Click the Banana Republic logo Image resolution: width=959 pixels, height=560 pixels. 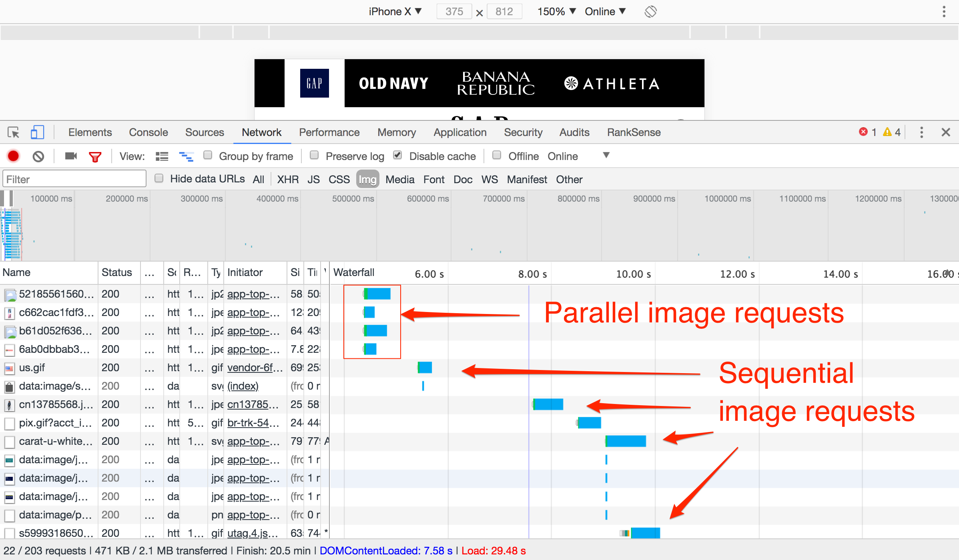(x=496, y=83)
